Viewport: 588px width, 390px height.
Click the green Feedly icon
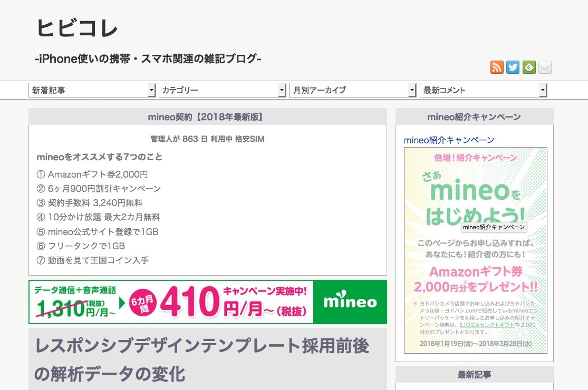click(529, 67)
